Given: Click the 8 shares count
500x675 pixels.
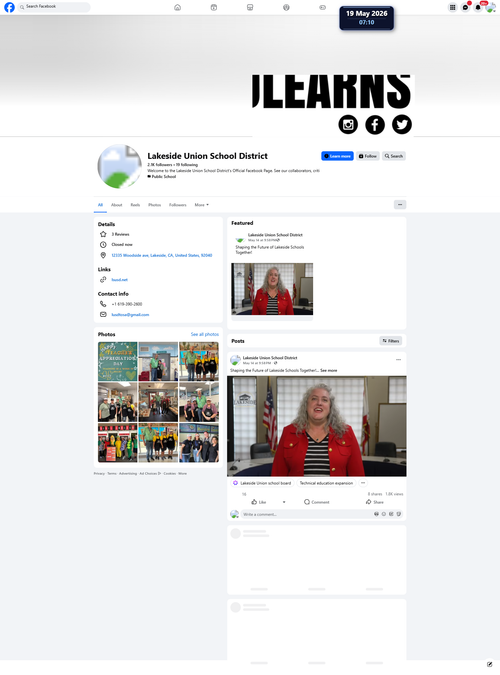Looking at the screenshot, I should click(375, 494).
